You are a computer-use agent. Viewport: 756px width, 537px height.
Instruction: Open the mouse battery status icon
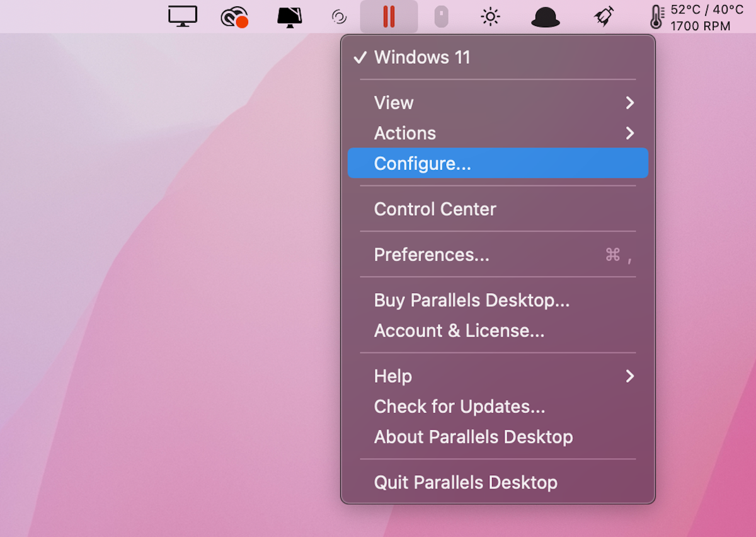click(440, 15)
